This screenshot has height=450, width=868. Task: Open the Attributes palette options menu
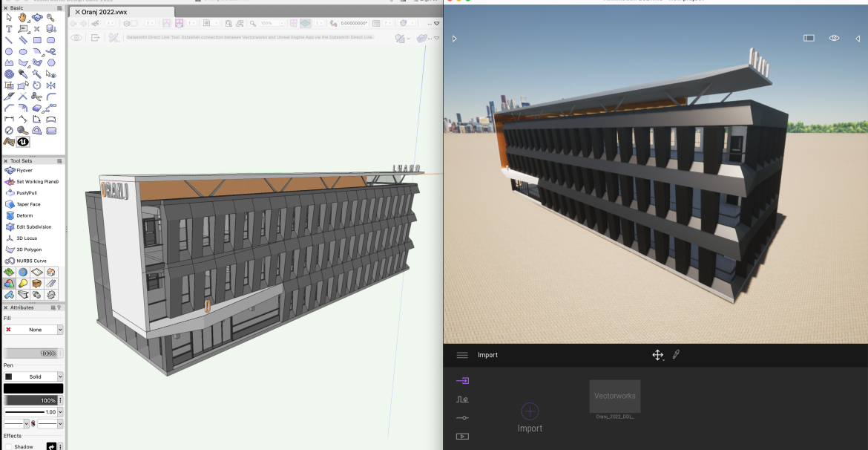[x=53, y=307]
